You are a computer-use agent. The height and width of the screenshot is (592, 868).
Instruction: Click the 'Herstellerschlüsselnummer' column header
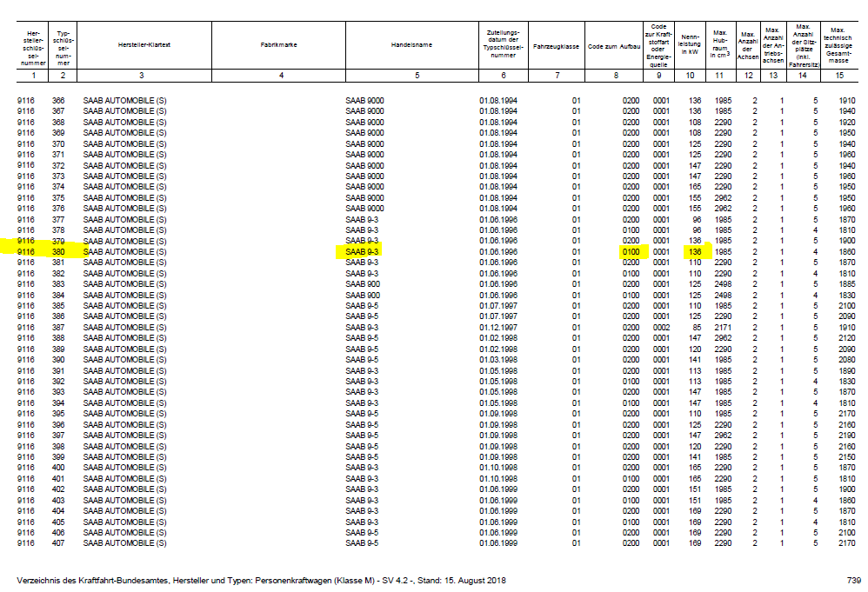33,48
